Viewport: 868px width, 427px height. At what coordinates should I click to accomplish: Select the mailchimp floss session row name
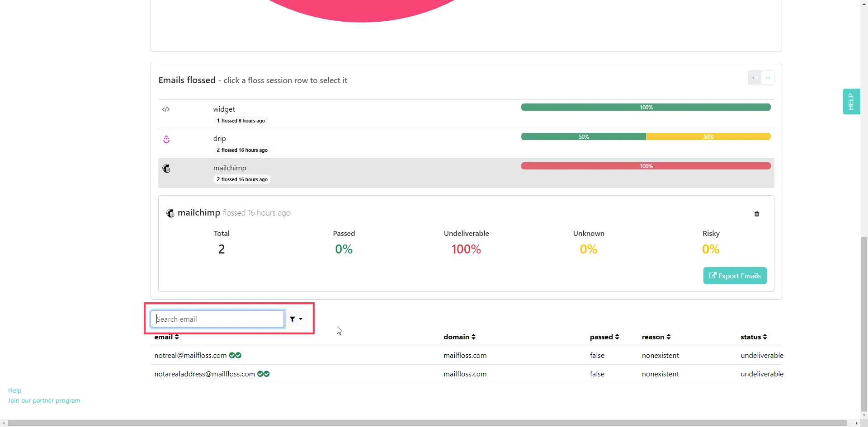click(230, 168)
